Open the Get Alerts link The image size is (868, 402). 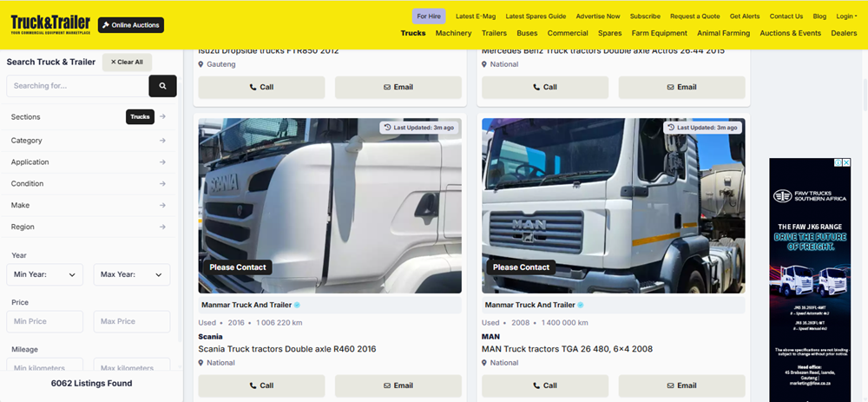(x=745, y=16)
